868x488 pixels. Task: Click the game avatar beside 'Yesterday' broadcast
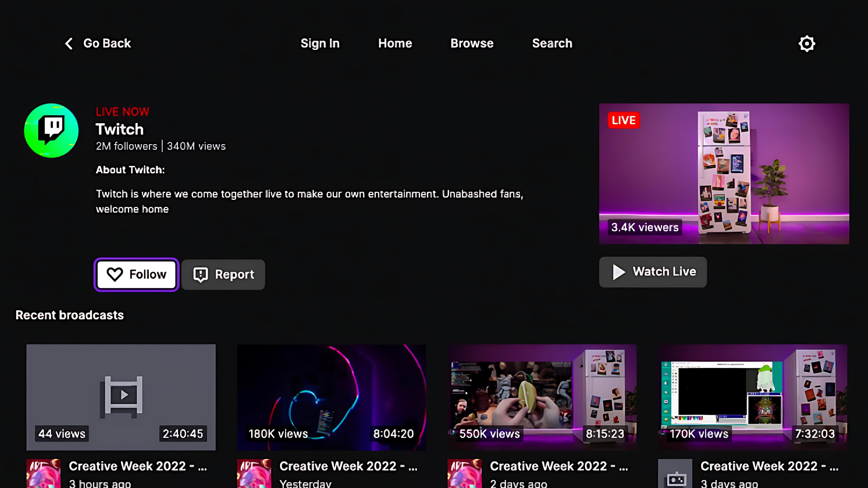pyautogui.click(x=254, y=473)
